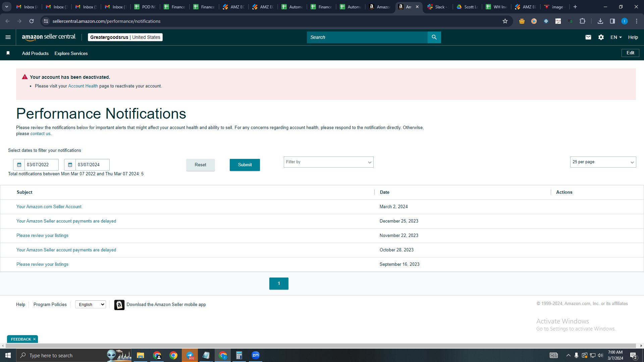Viewport: 644px width, 362px height.
Task: Open Chrome three-dot menu
Action: pos(637,21)
